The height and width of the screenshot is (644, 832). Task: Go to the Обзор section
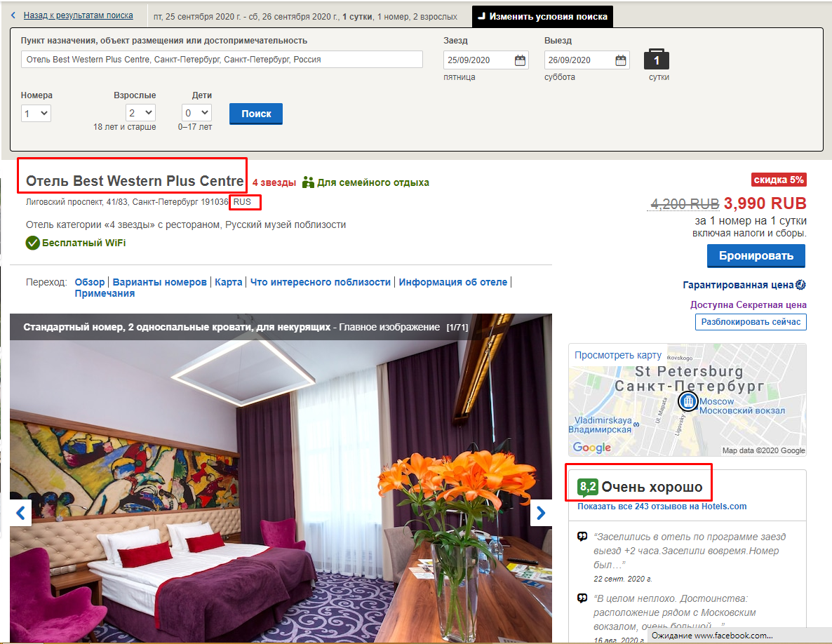[90, 282]
